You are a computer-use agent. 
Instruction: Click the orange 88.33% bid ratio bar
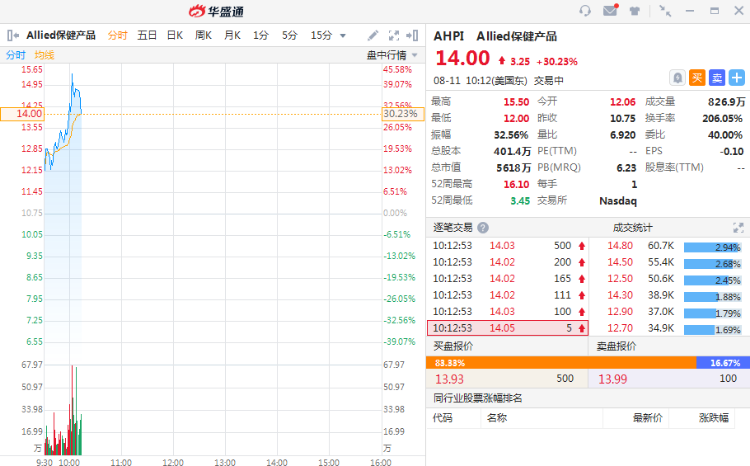pyautogui.click(x=561, y=363)
